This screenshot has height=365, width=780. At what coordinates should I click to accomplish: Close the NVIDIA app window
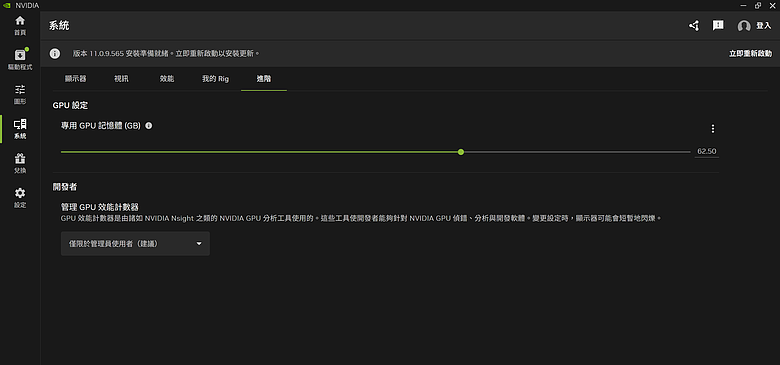tap(772, 5)
